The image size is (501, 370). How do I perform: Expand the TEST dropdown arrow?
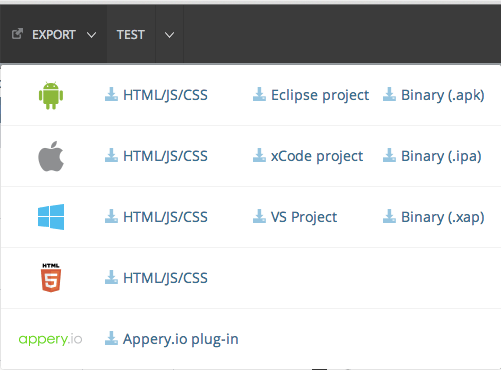(169, 35)
